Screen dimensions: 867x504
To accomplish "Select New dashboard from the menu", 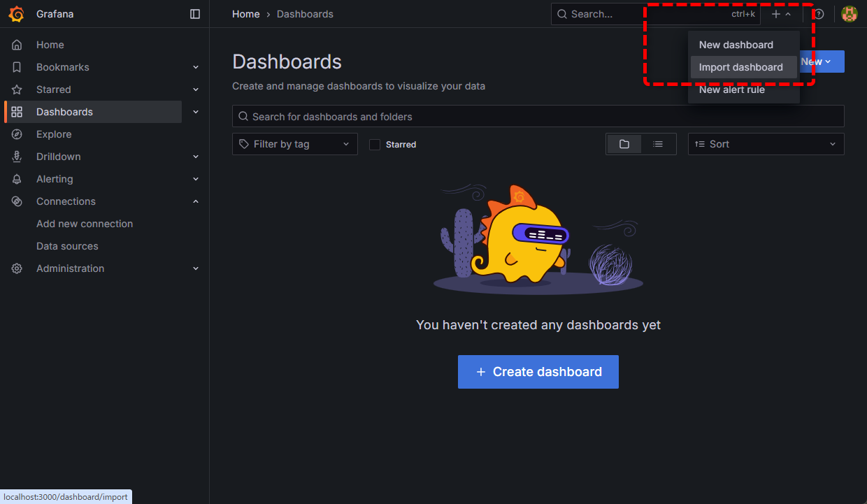I will pyautogui.click(x=744, y=45).
